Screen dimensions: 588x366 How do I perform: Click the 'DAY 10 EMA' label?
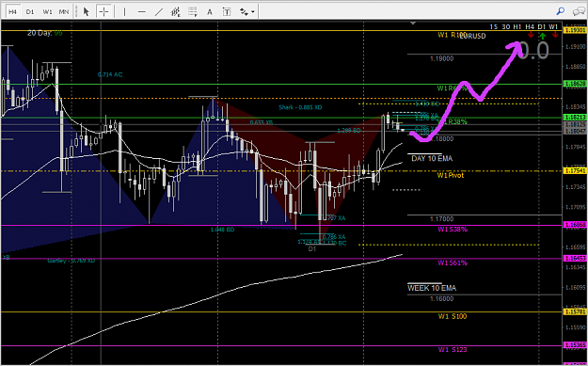pos(432,159)
